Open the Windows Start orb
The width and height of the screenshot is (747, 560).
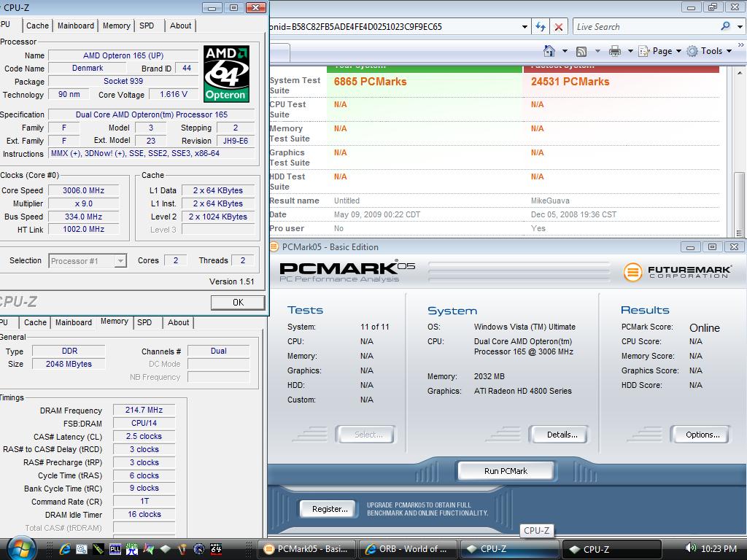tap(21, 548)
